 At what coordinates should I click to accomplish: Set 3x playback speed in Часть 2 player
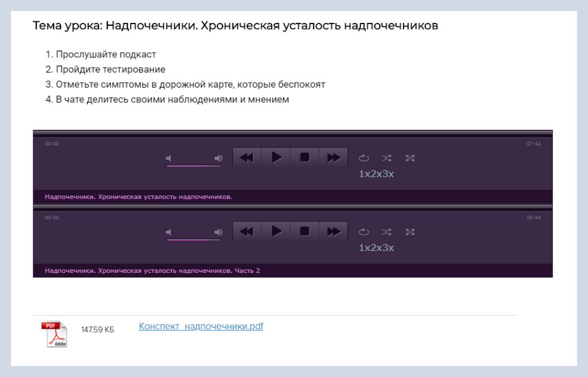pos(388,248)
